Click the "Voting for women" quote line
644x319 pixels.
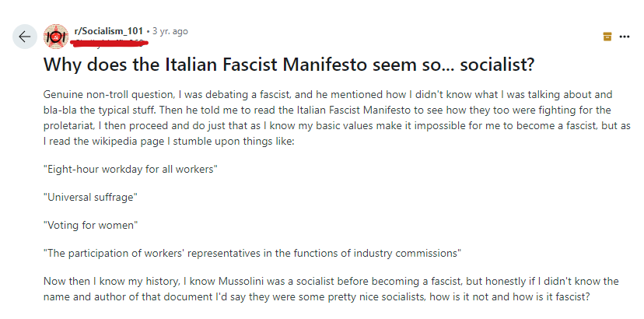(89, 225)
